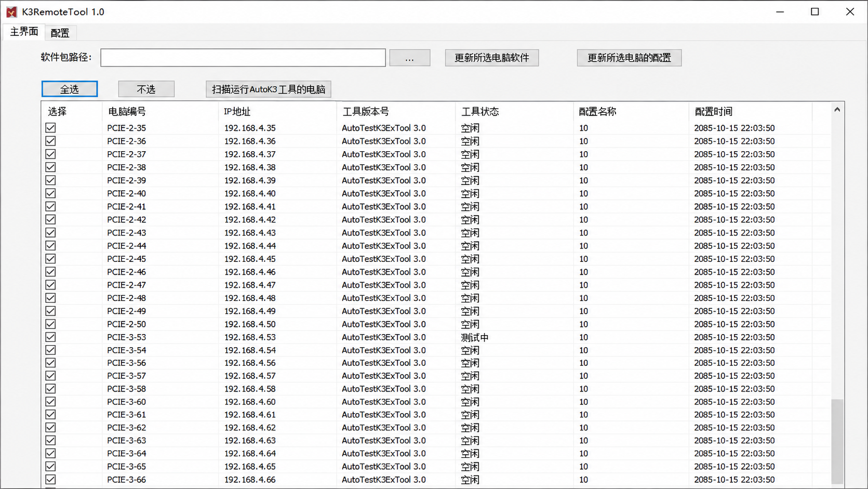Click the 全选 button

70,89
